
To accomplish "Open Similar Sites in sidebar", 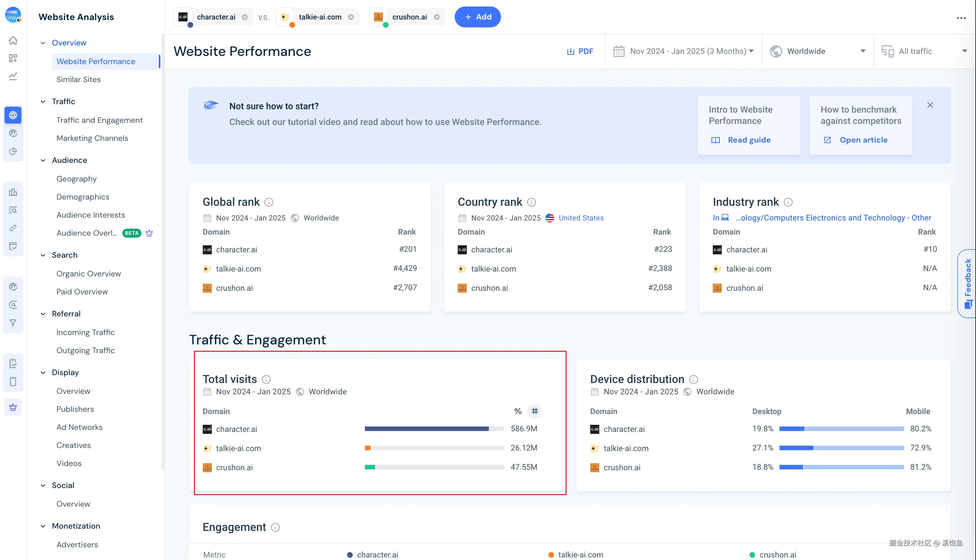I will [x=79, y=79].
